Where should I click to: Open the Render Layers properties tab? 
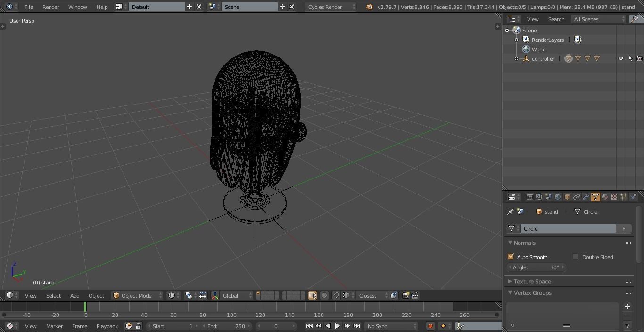tap(539, 197)
